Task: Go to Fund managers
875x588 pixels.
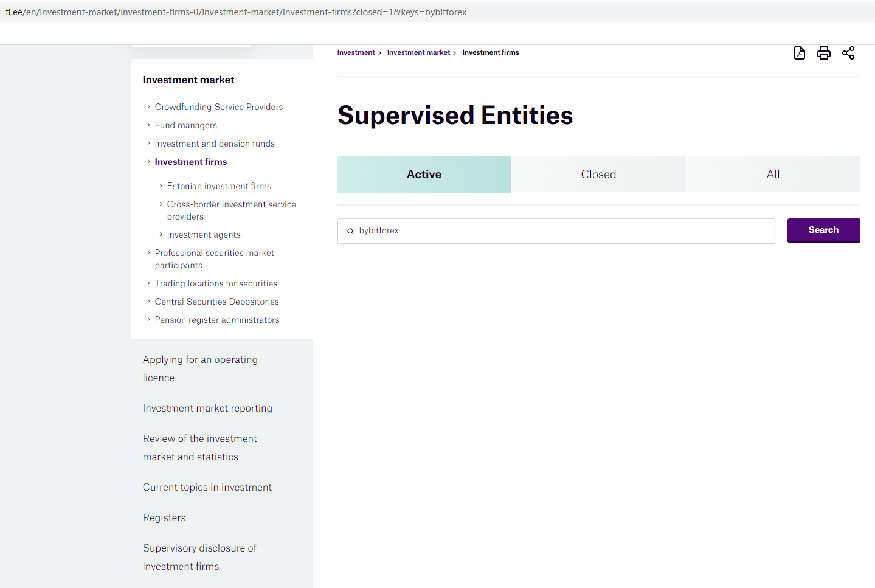Action: click(x=185, y=125)
